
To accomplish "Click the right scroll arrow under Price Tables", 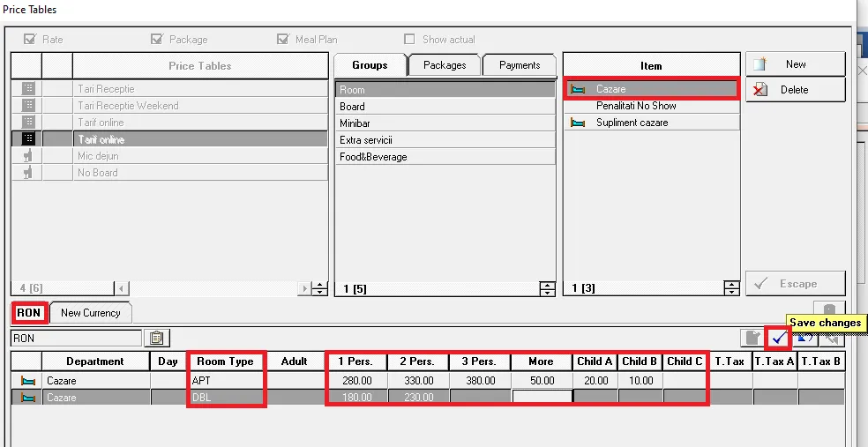I will tap(304, 288).
